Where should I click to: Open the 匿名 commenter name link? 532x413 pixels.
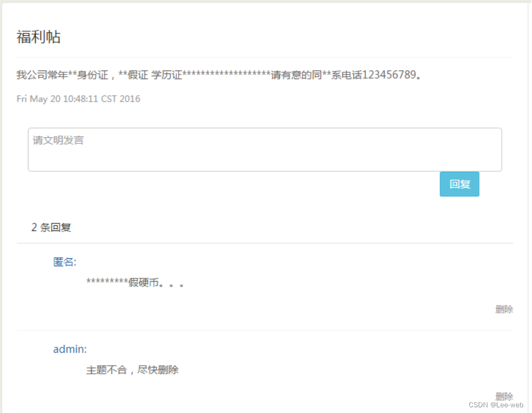click(64, 262)
